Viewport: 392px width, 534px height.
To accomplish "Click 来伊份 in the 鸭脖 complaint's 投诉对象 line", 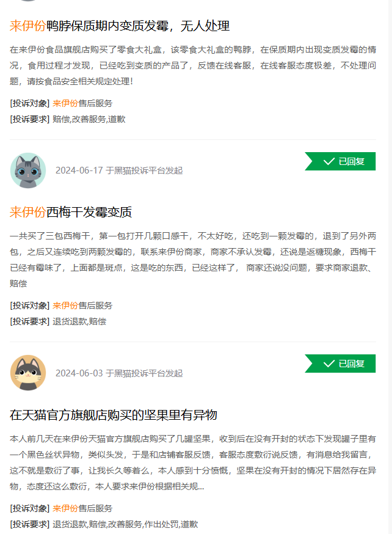I will point(65,103).
